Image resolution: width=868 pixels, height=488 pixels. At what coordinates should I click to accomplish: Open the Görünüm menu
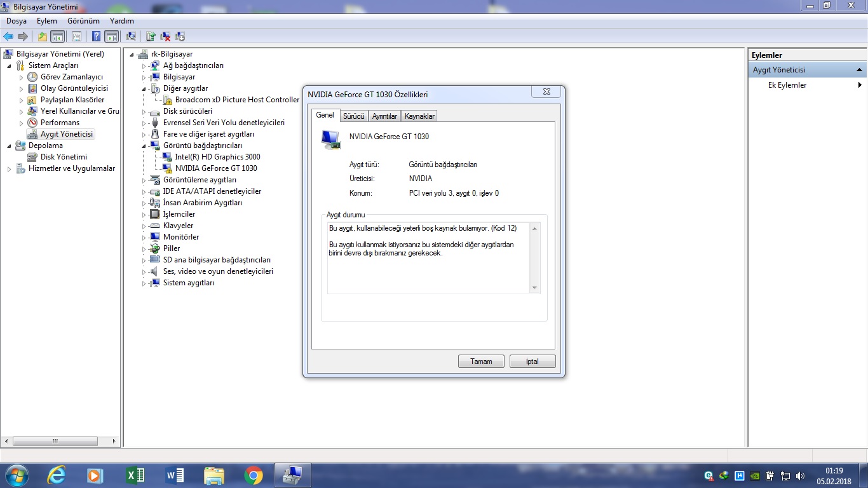click(x=83, y=21)
